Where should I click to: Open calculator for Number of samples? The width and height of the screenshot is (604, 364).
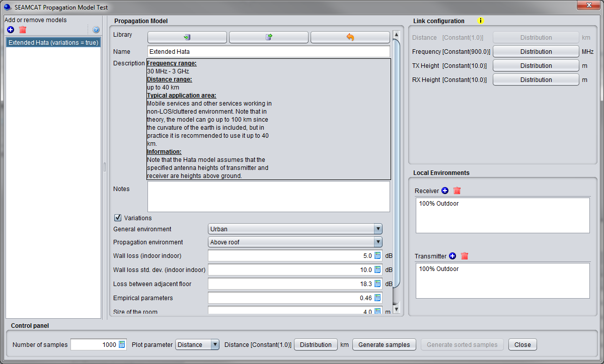click(x=121, y=344)
